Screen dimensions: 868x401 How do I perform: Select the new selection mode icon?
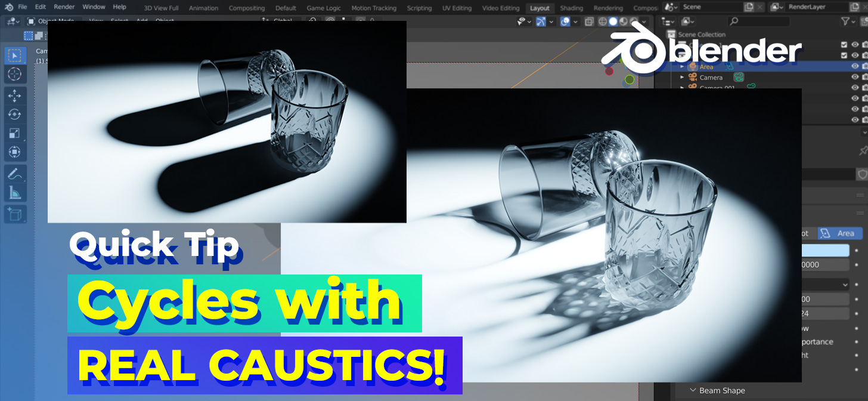pyautogui.click(x=29, y=36)
